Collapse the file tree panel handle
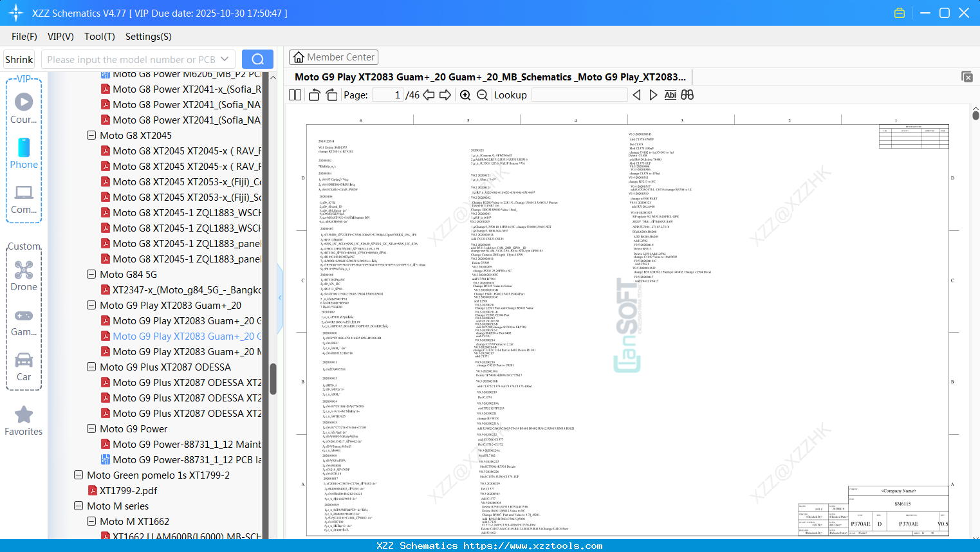Viewport: 980px width, 552px height. pyautogui.click(x=280, y=298)
